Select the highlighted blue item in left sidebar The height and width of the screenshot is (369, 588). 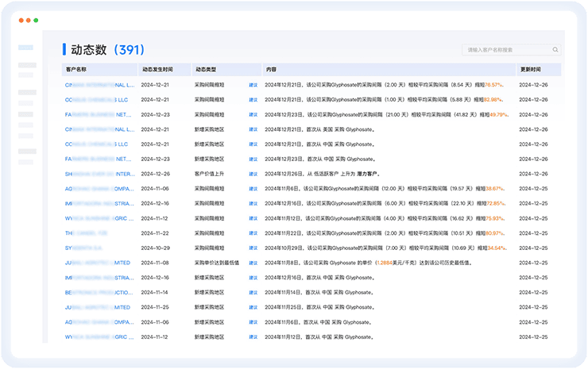[x=25, y=48]
